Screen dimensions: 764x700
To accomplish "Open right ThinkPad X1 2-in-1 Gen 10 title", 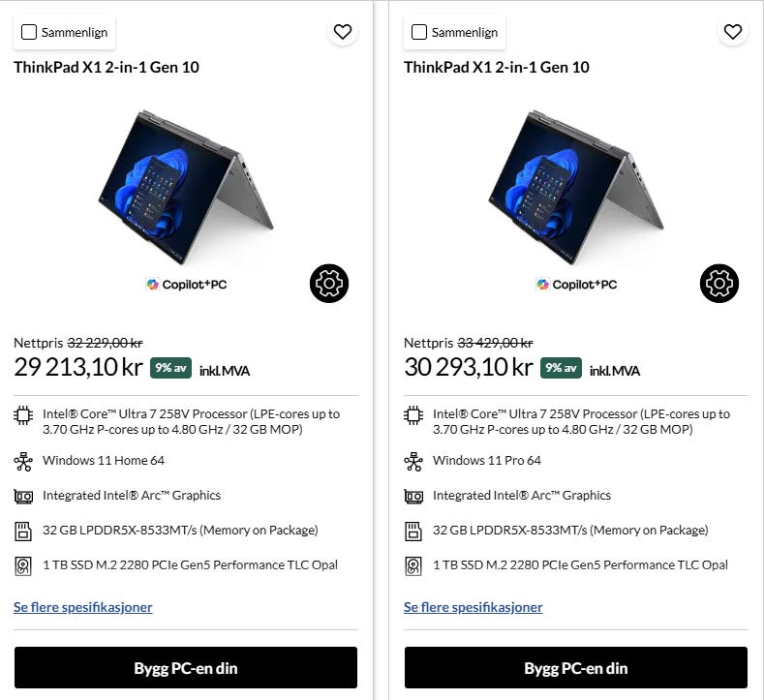I will [x=497, y=67].
